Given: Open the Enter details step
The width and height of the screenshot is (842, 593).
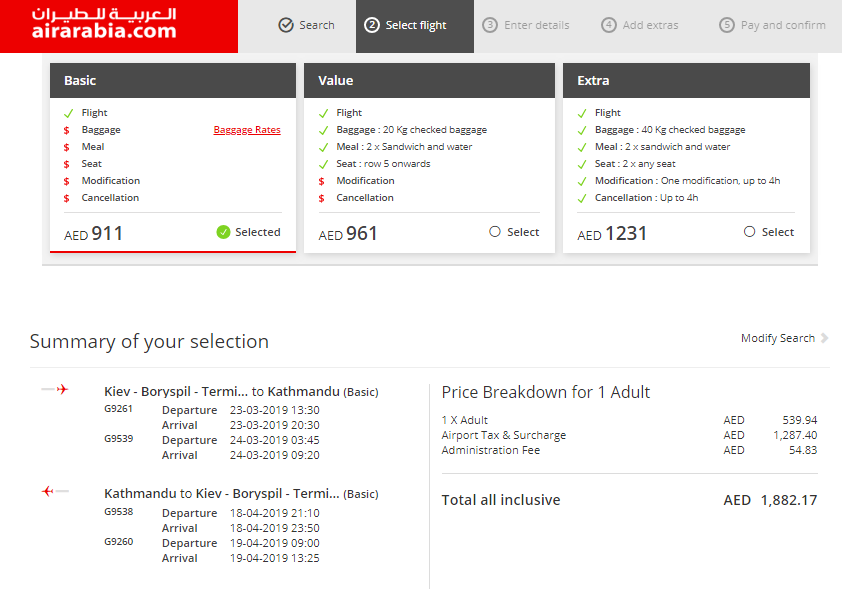Looking at the screenshot, I should point(526,25).
